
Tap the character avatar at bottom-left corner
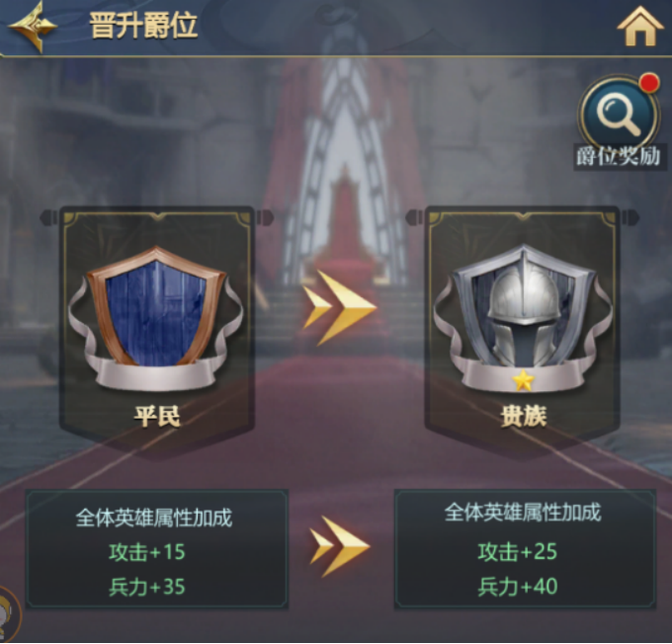tap(9, 614)
